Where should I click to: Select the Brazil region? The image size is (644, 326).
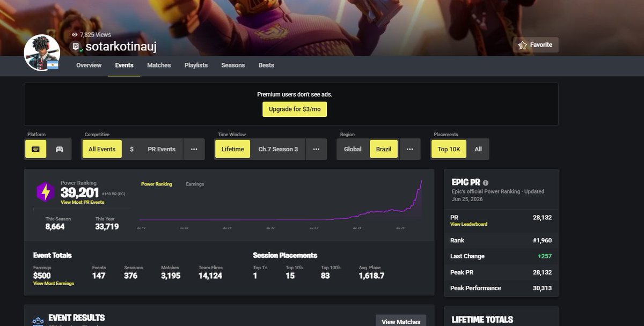384,149
